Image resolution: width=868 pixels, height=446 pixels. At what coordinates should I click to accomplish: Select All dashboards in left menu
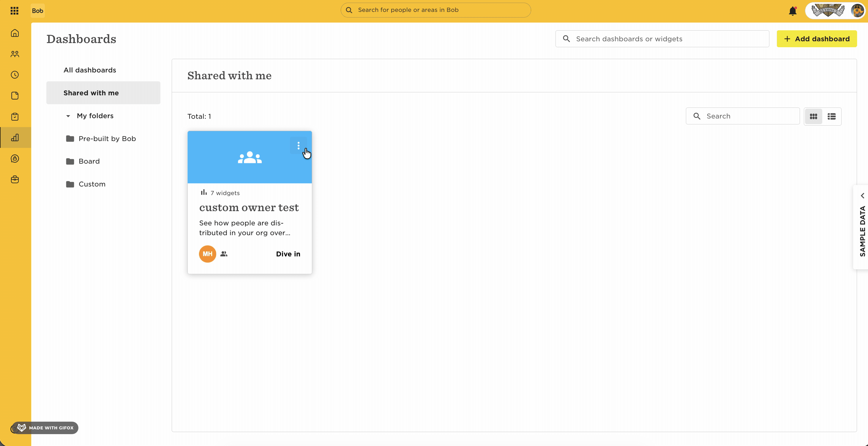90,70
